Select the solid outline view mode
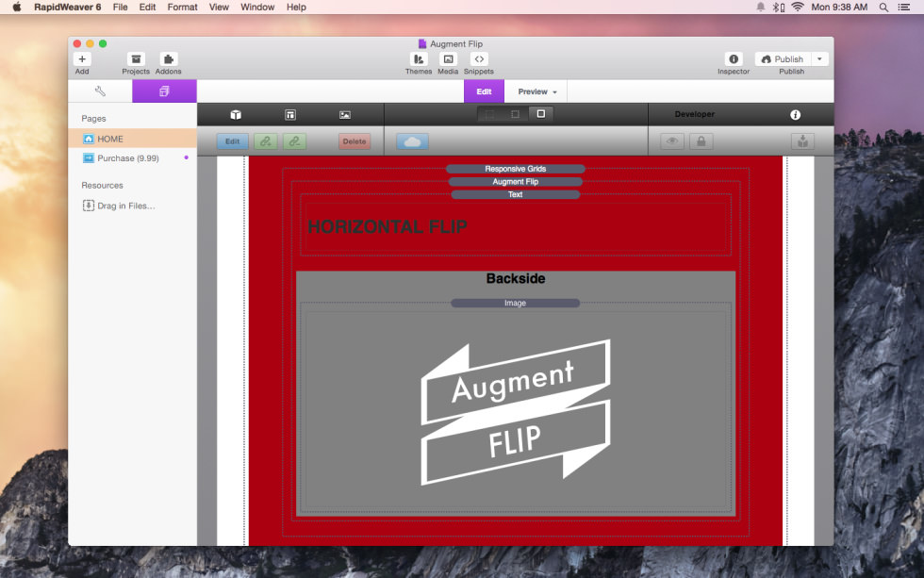 [541, 114]
